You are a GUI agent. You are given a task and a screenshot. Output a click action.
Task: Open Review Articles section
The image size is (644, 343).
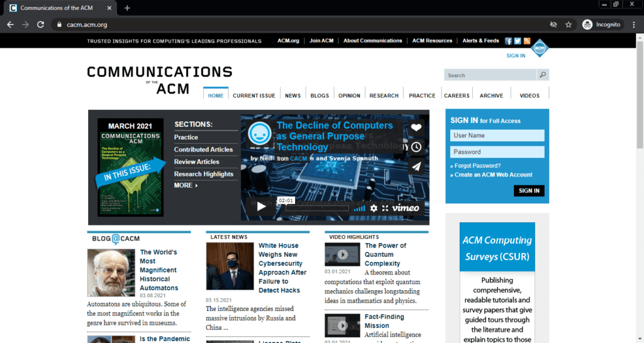pos(196,162)
